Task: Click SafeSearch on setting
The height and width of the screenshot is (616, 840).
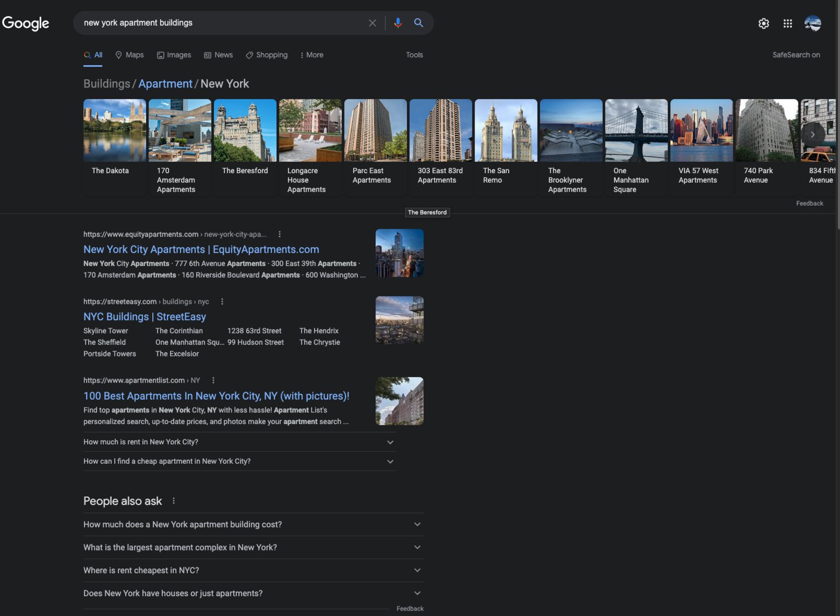Action: [x=796, y=55]
